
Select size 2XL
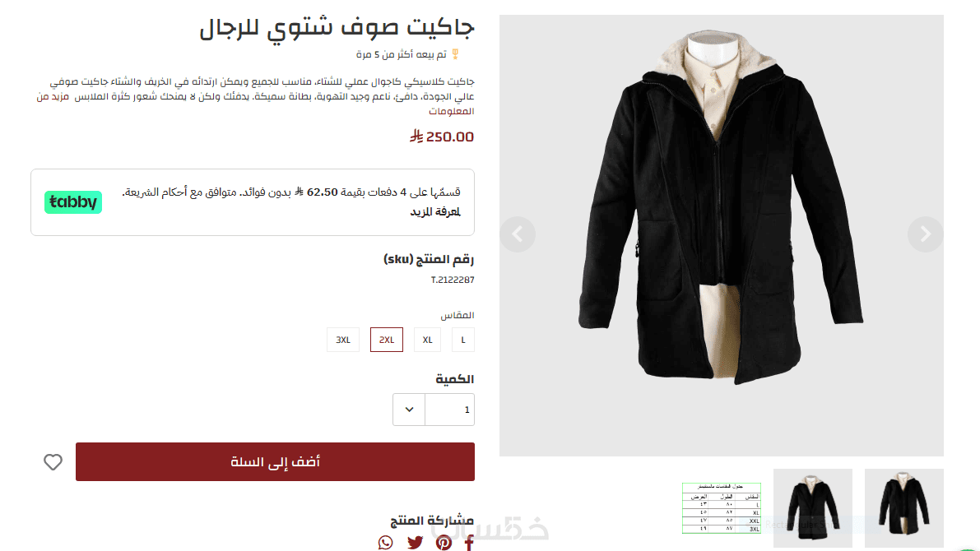pos(386,340)
